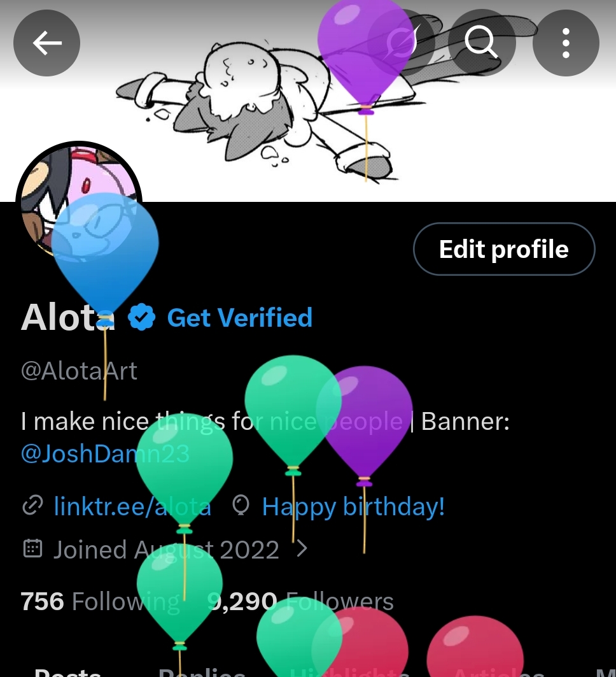Open the sketch banner header image
616x677 pixels.
[308, 101]
